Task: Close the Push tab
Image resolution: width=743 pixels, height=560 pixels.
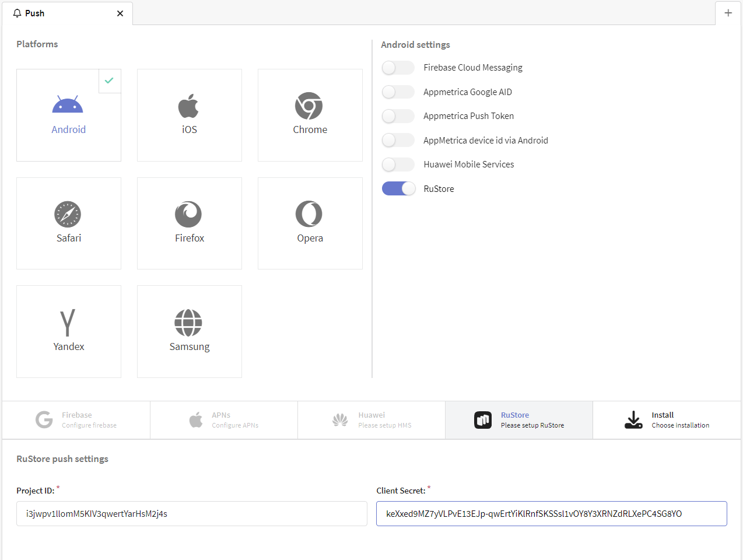Action: 120,13
